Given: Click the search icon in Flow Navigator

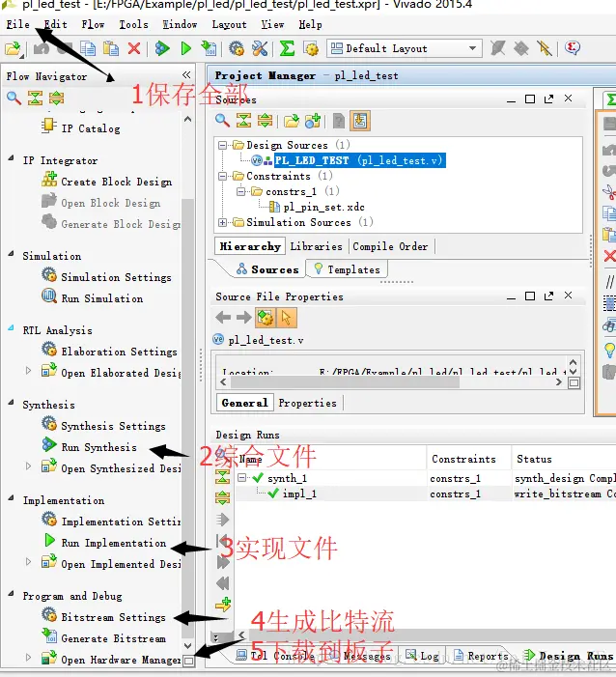Looking at the screenshot, I should (14, 98).
